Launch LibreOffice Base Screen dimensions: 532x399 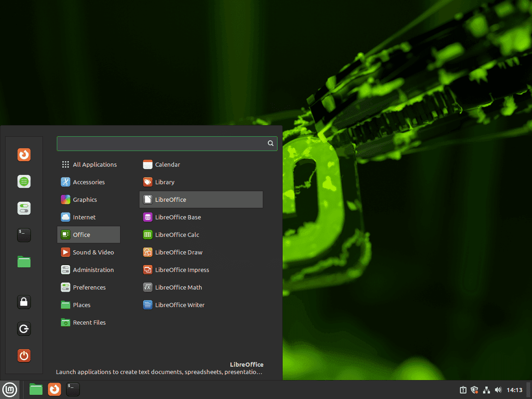201,217
